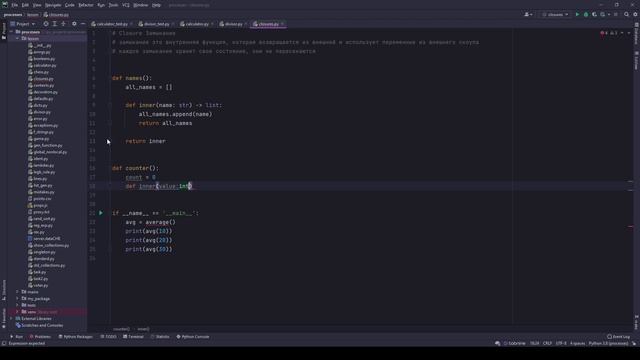Collapse the lesson folder in project tree
Viewport: 640px width, 360px height.
[x=18, y=38]
